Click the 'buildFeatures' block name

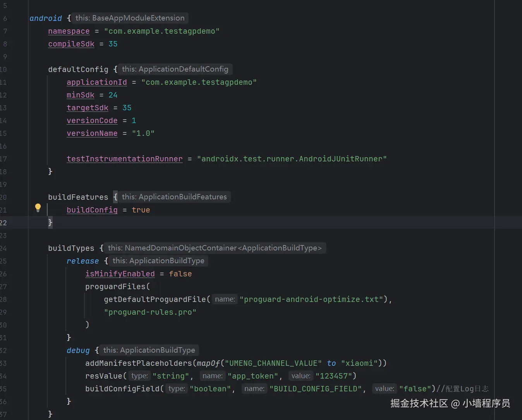coord(78,197)
